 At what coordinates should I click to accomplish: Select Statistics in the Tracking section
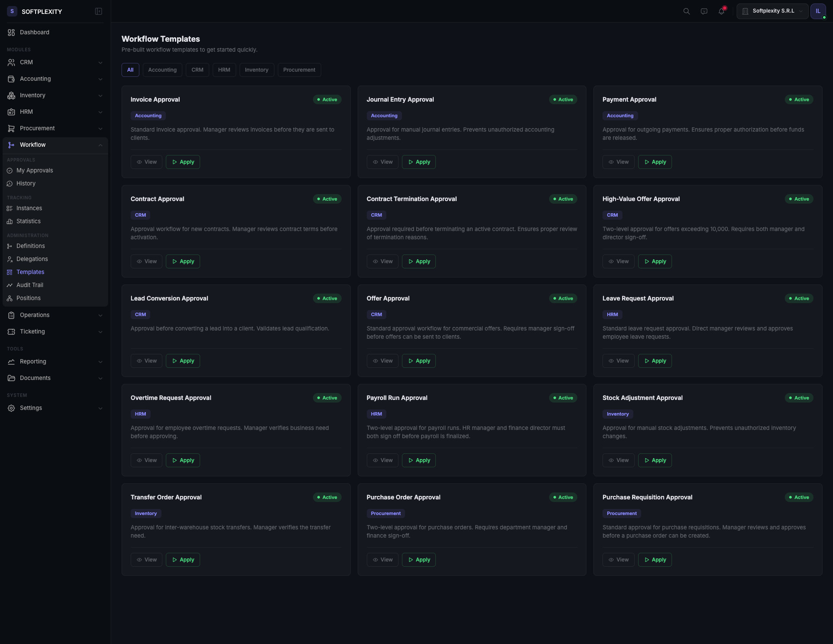(x=29, y=221)
